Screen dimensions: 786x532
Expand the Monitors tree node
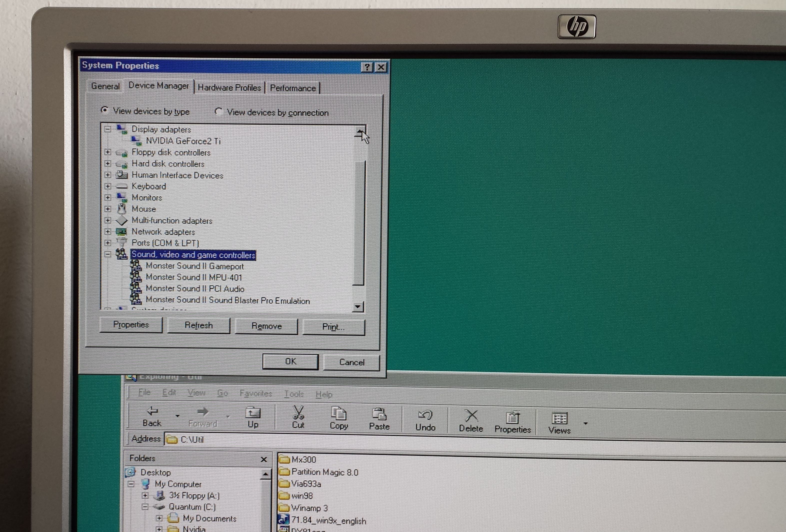tap(107, 197)
